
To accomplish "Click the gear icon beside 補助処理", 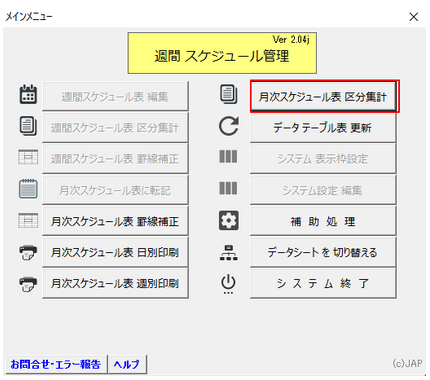I will (x=229, y=220).
